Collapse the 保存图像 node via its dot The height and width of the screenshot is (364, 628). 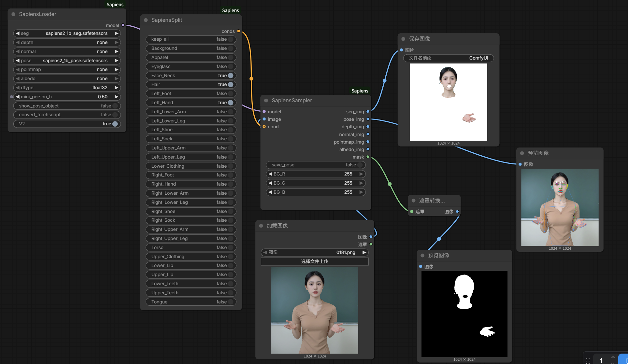(403, 39)
